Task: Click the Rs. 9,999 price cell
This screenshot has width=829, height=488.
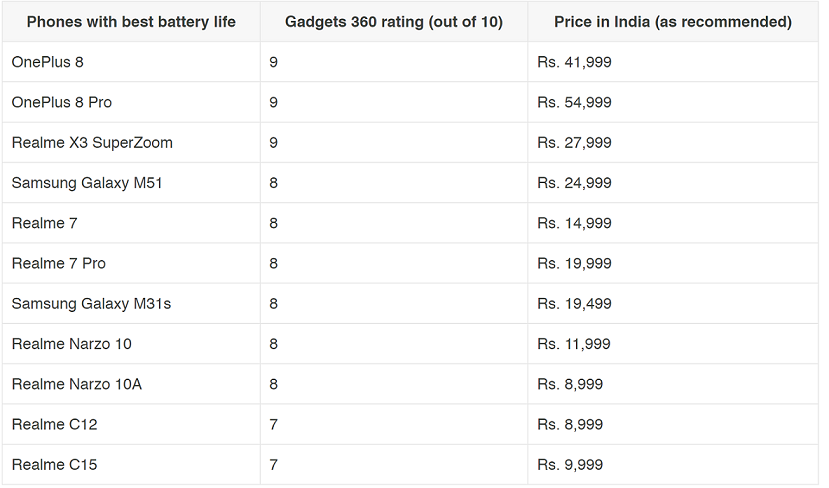Action: 570,465
